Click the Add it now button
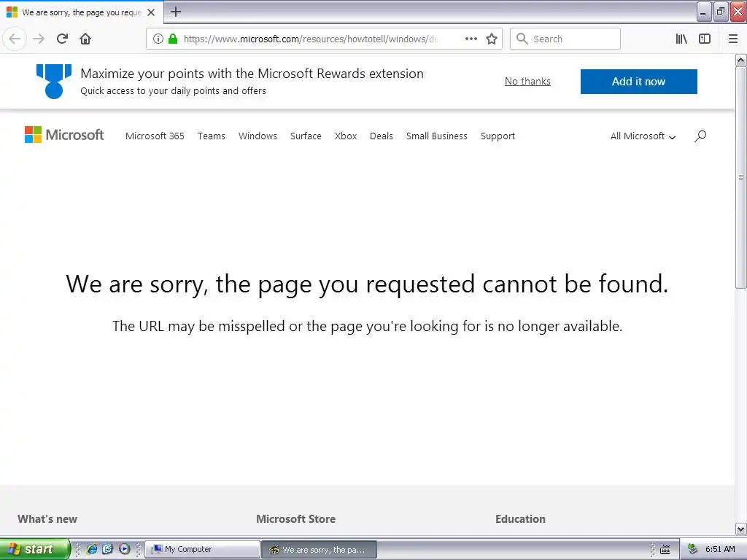The width and height of the screenshot is (747, 560). 638,82
